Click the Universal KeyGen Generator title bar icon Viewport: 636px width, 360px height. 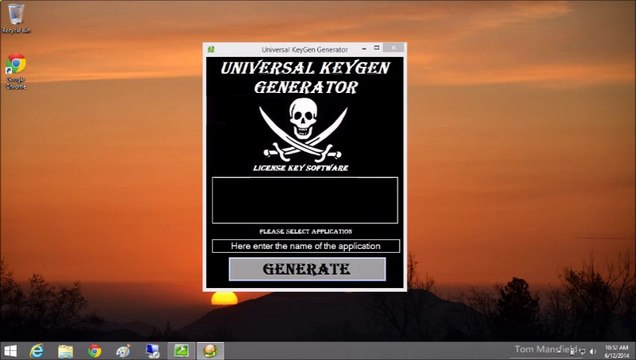211,49
